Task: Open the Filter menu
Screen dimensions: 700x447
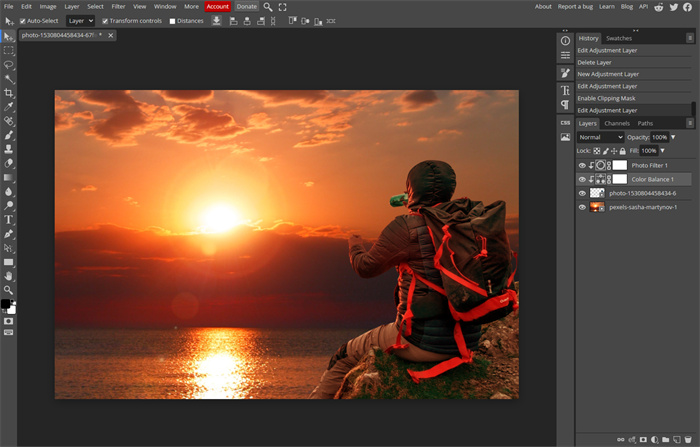Action: [118, 6]
